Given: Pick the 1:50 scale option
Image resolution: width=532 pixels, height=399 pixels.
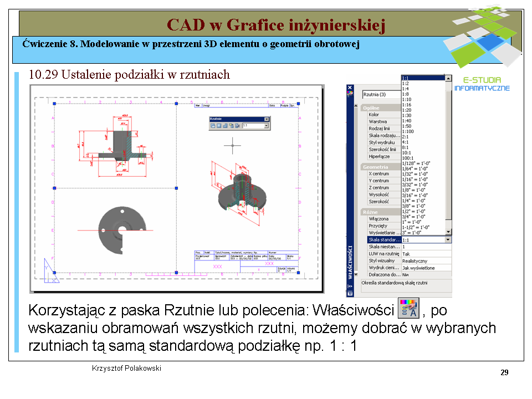Looking at the screenshot, I should pyautogui.click(x=423, y=126).
